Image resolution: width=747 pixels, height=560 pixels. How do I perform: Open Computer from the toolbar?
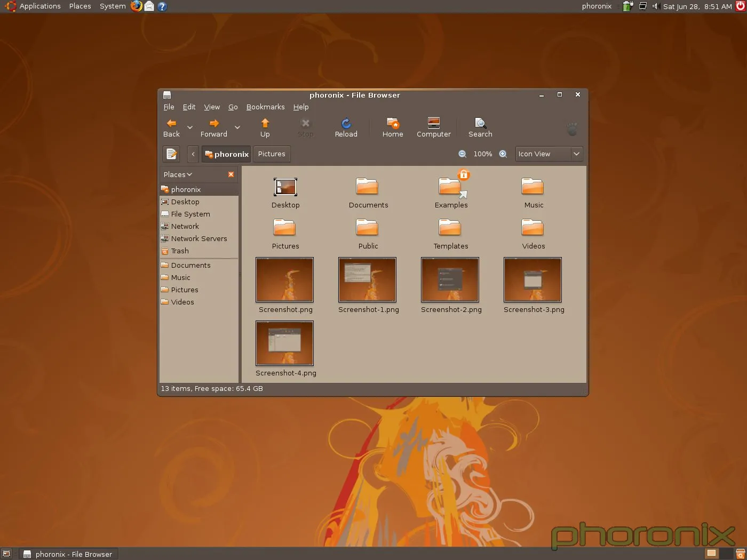coord(434,128)
